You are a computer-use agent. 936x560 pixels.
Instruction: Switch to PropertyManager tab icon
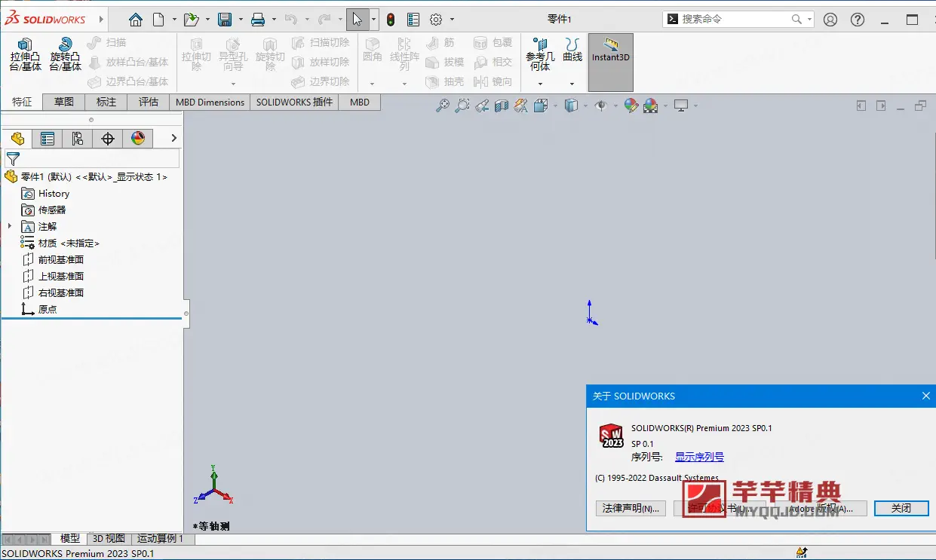point(48,139)
